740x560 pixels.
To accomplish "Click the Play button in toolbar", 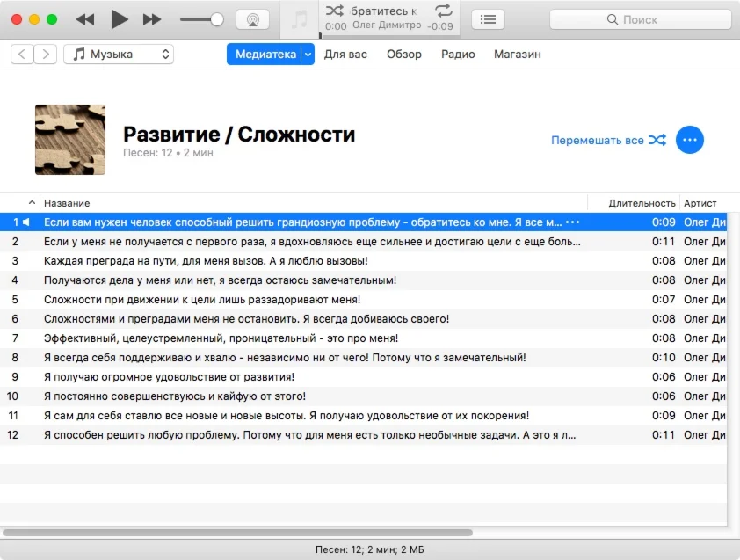I will 120,19.
